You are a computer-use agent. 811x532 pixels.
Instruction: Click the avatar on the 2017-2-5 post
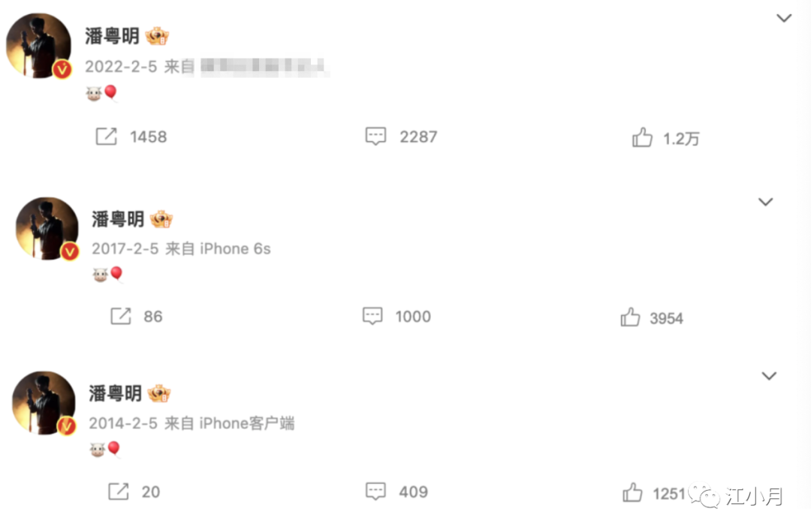pyautogui.click(x=47, y=228)
